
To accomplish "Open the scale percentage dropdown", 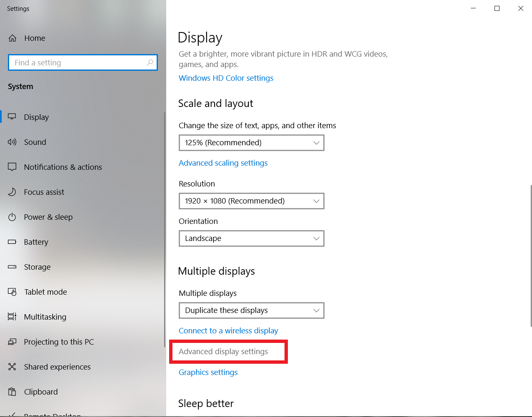I will coord(252,143).
